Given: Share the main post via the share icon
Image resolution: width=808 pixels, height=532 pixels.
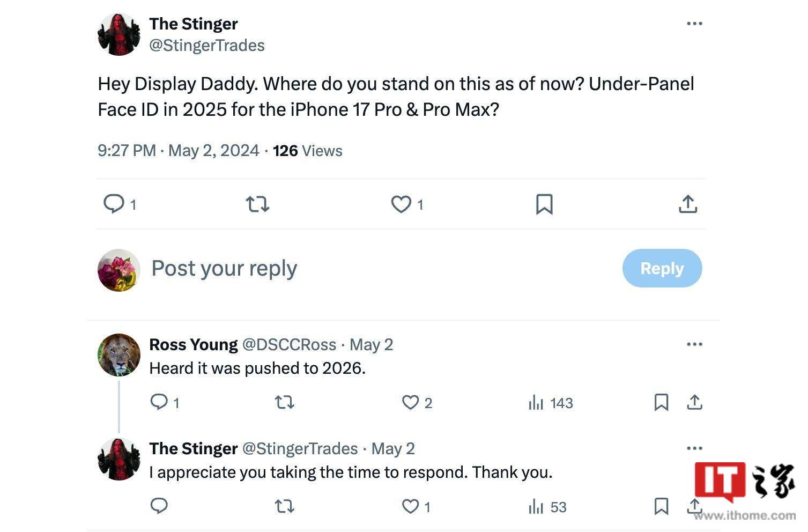Looking at the screenshot, I should coord(688,204).
